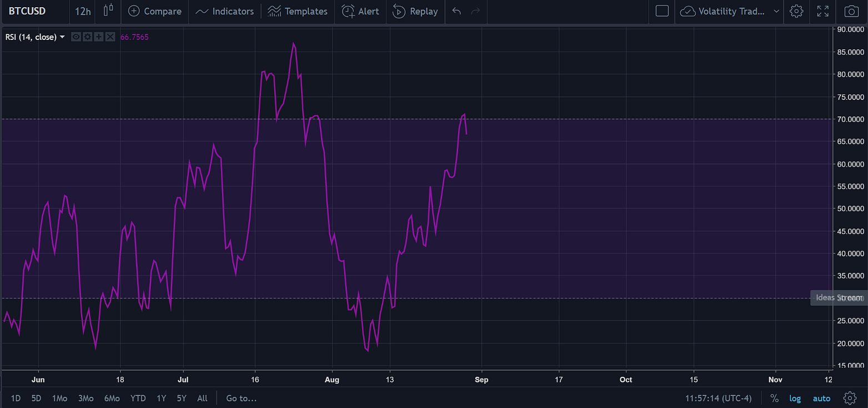Click the Jul date label
Image resolution: width=868 pixels, height=408 pixels.
tap(183, 380)
